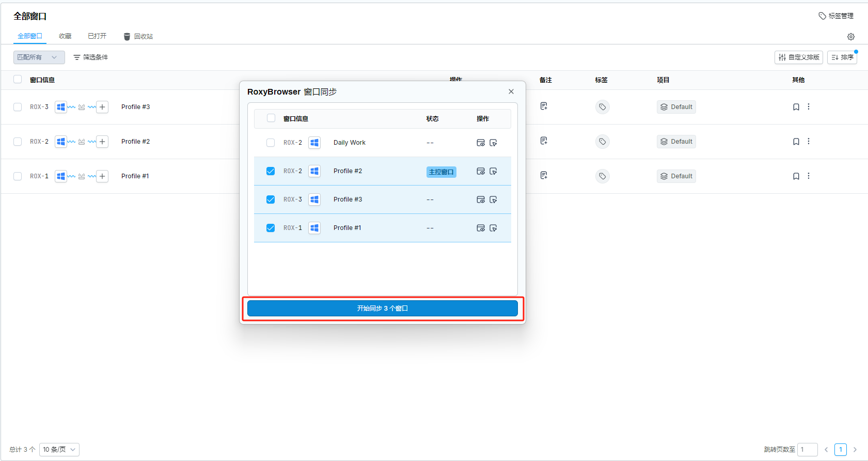
Task: Click cursor-select icon for Profile #2 in dialog
Action: coord(493,171)
